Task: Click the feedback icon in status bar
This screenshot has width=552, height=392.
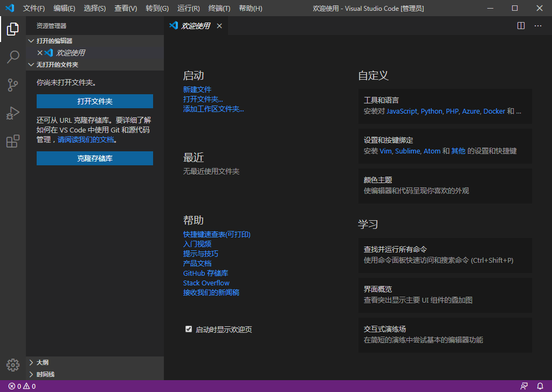Action: pyautogui.click(x=524, y=386)
